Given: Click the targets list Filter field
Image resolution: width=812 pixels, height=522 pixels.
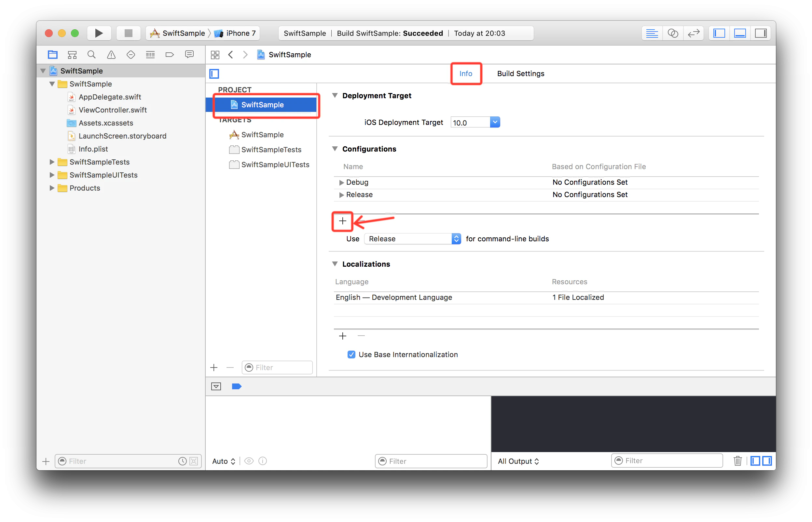Looking at the screenshot, I should (x=277, y=368).
